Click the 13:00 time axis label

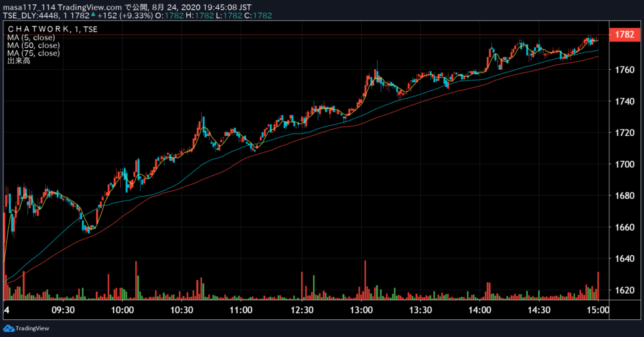[362, 310]
